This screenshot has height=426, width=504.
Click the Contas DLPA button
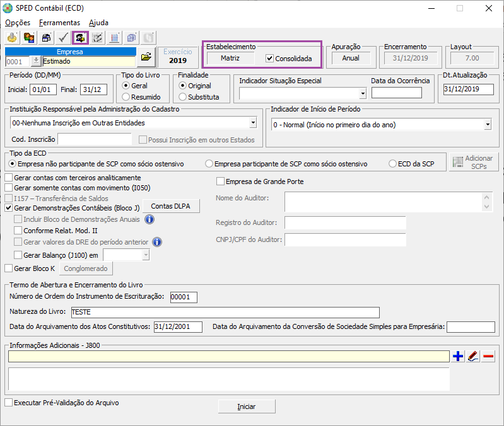[x=171, y=206]
